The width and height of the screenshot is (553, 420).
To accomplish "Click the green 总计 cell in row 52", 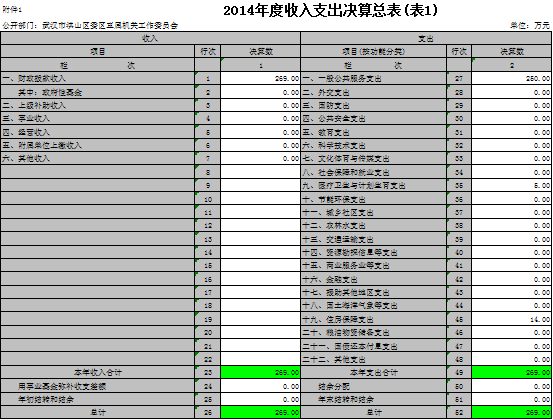I will coord(511,412).
